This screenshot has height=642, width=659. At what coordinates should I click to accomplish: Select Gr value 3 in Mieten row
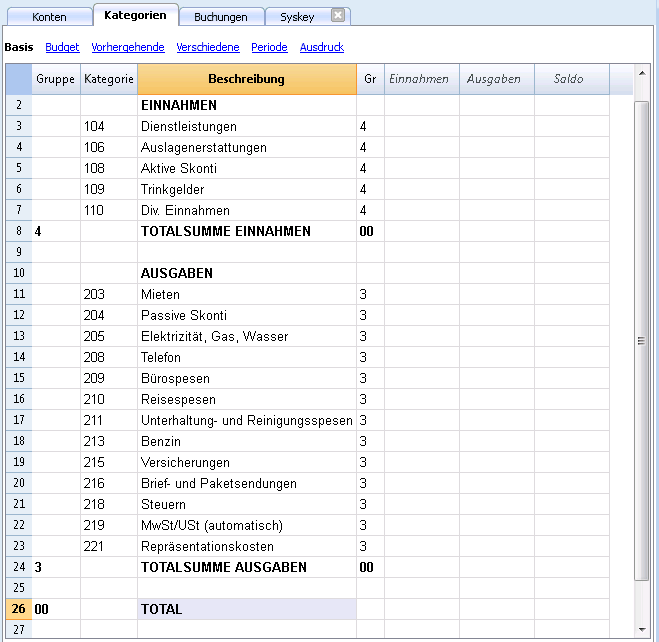(x=370, y=294)
